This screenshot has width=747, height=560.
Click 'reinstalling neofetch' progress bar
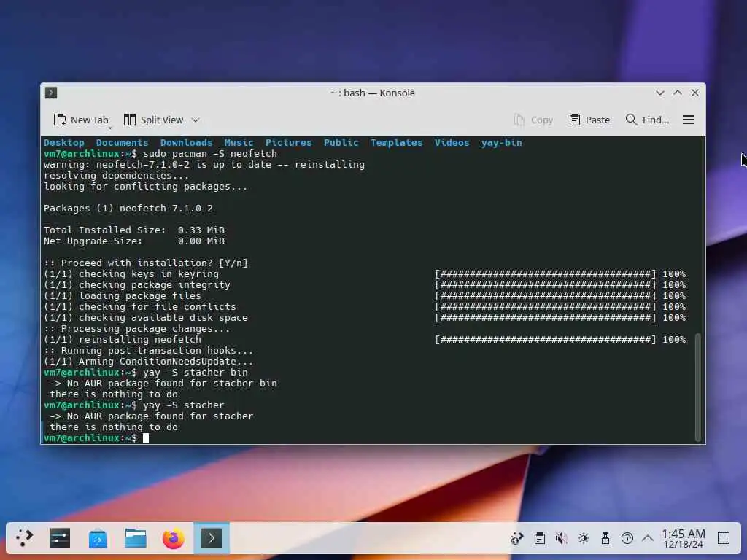[x=546, y=340]
